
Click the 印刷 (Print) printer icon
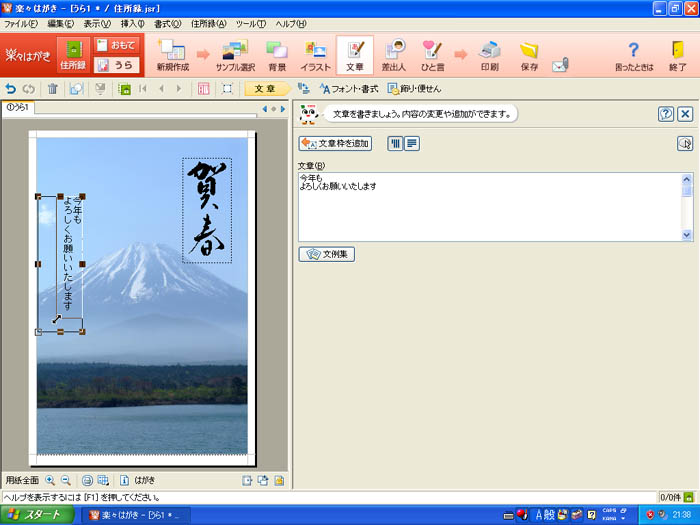click(489, 54)
